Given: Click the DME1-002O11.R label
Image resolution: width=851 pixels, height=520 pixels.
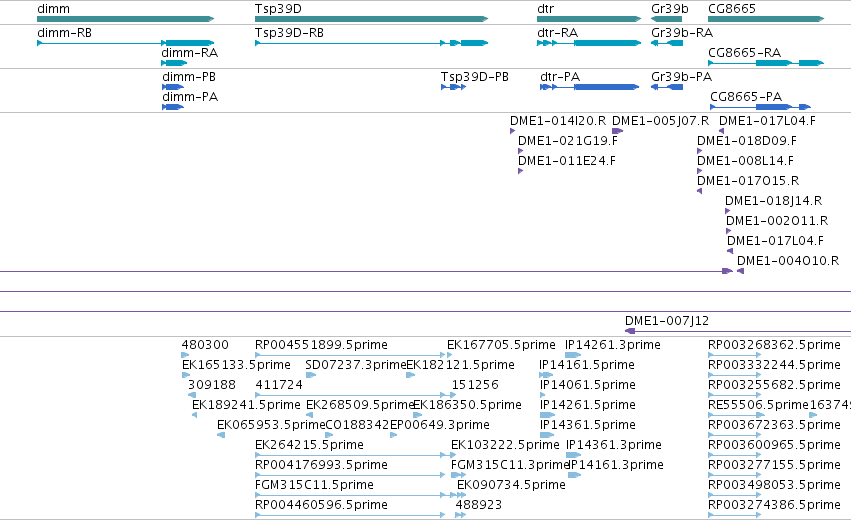Looking at the screenshot, I should click(x=777, y=221).
